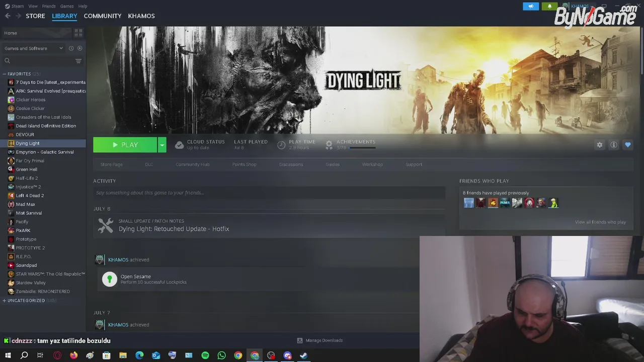Open the COMMUNITY section

click(103, 16)
